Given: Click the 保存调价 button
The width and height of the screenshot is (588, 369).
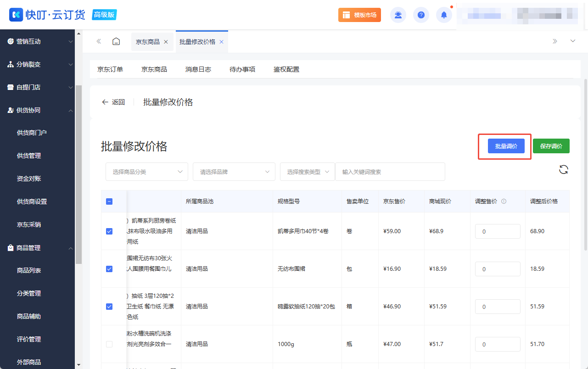Looking at the screenshot, I should pyautogui.click(x=551, y=146).
